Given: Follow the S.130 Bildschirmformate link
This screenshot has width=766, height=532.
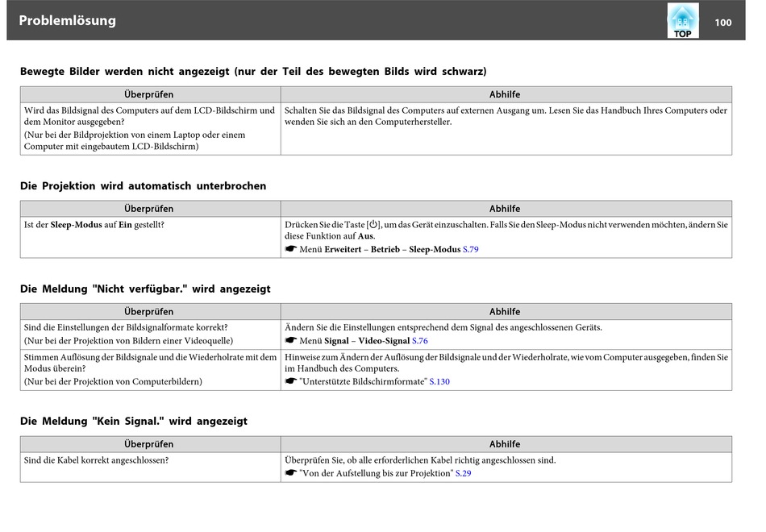Looking at the screenshot, I should 439,381.
